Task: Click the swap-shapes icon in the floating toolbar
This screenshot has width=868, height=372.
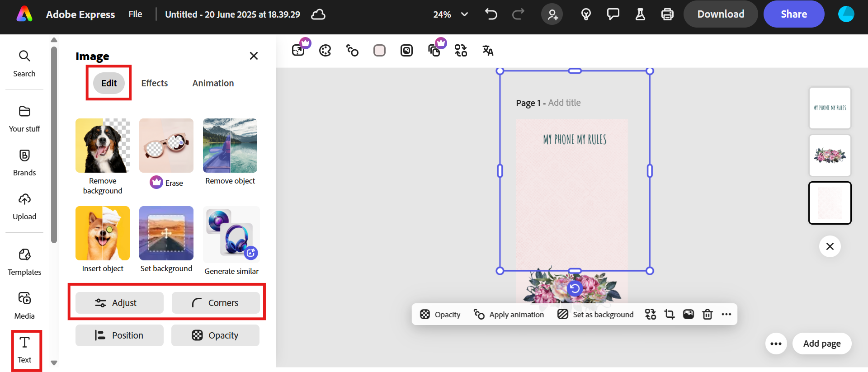Action: [651, 314]
